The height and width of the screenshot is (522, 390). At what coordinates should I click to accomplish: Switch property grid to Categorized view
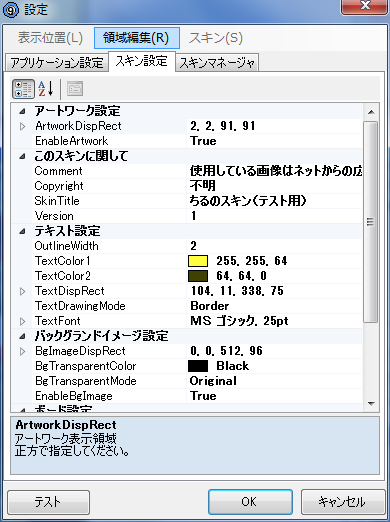(x=23, y=89)
